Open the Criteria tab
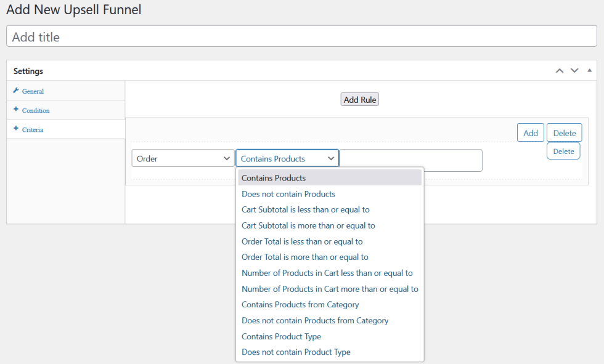This screenshot has width=604, height=364. 32,129
